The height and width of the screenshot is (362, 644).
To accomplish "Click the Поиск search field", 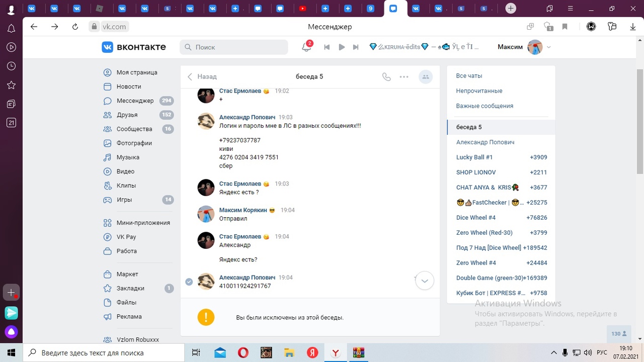I will (x=234, y=47).
